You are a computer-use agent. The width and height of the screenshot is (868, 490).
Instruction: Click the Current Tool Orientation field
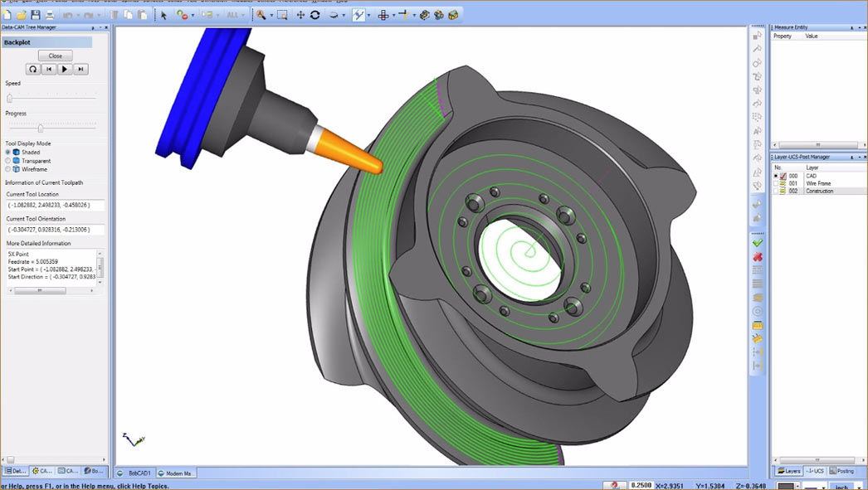click(55, 230)
